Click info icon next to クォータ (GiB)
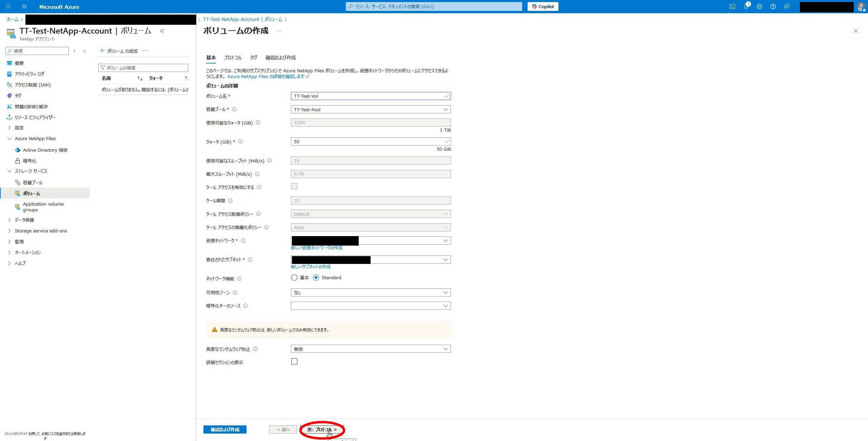Screen dimensions: 868x441 click(x=240, y=142)
